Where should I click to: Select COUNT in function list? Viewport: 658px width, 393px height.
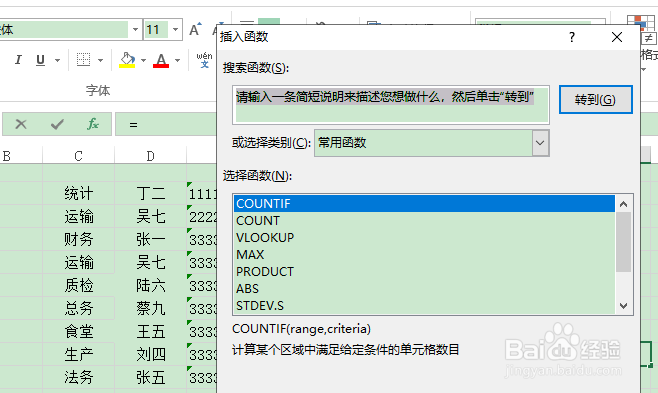click(x=424, y=221)
